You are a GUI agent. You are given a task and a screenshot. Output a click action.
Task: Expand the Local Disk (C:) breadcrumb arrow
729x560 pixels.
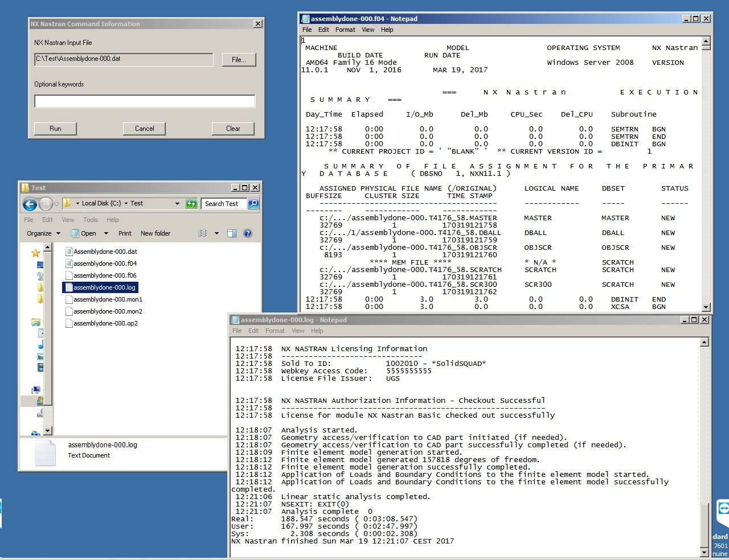[x=126, y=203]
